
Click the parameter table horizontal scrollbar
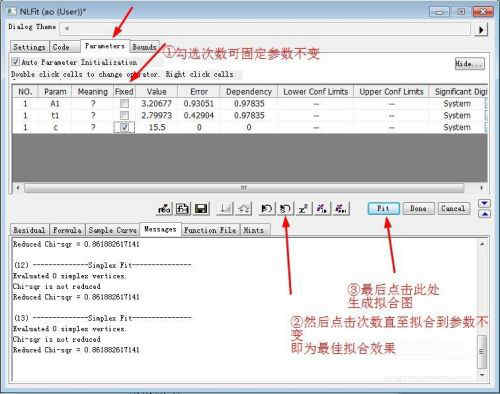pos(244,188)
